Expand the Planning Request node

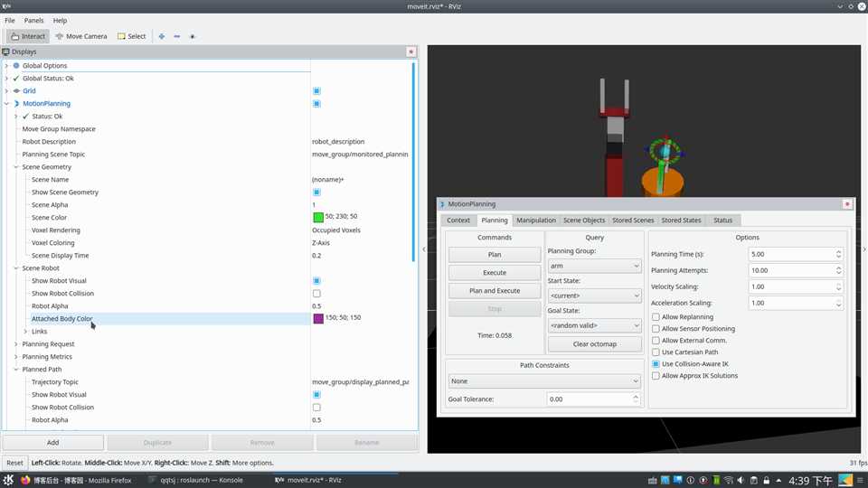click(16, 344)
